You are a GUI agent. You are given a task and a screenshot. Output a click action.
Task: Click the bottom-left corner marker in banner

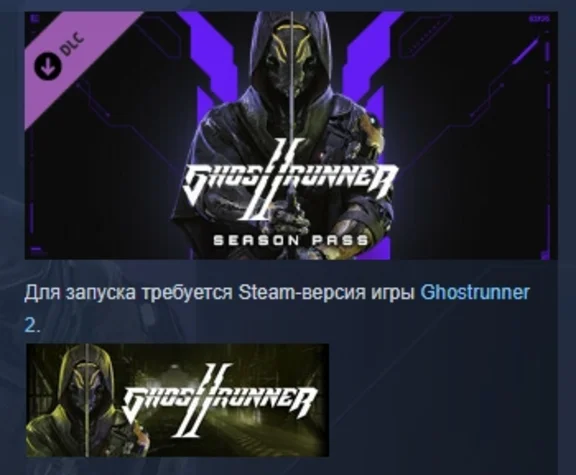(36, 251)
